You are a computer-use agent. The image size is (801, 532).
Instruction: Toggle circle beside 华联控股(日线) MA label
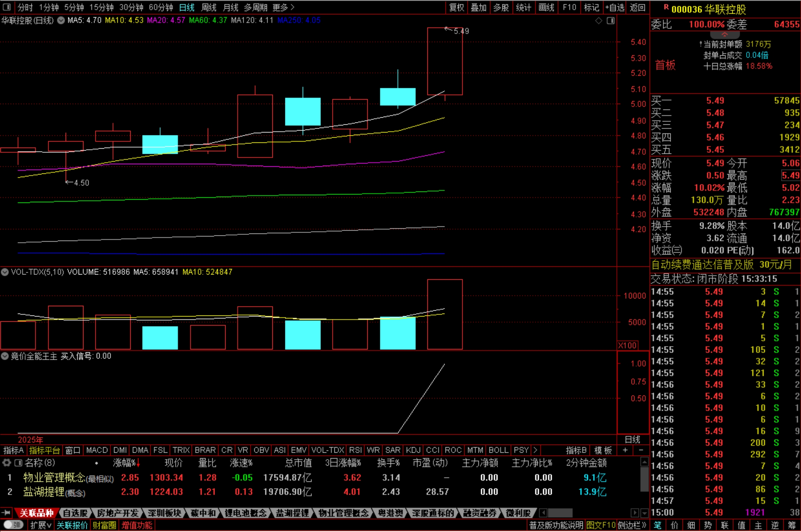pyautogui.click(x=61, y=20)
